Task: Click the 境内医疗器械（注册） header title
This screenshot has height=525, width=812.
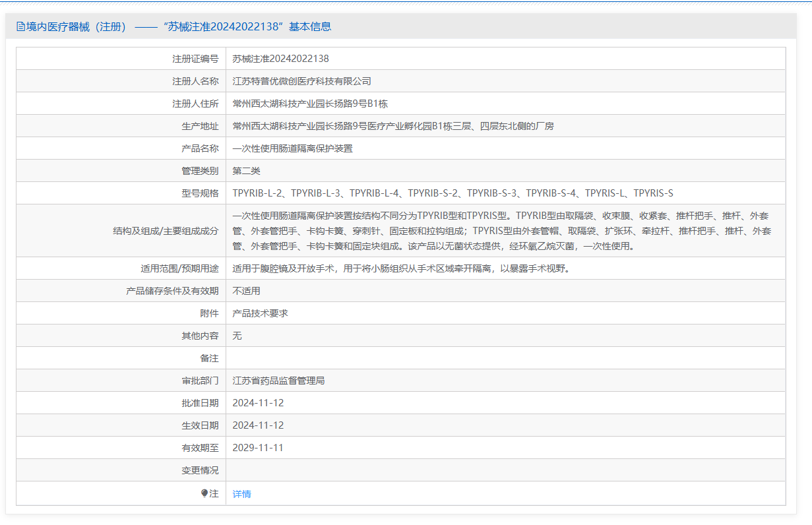Action: click(x=76, y=27)
